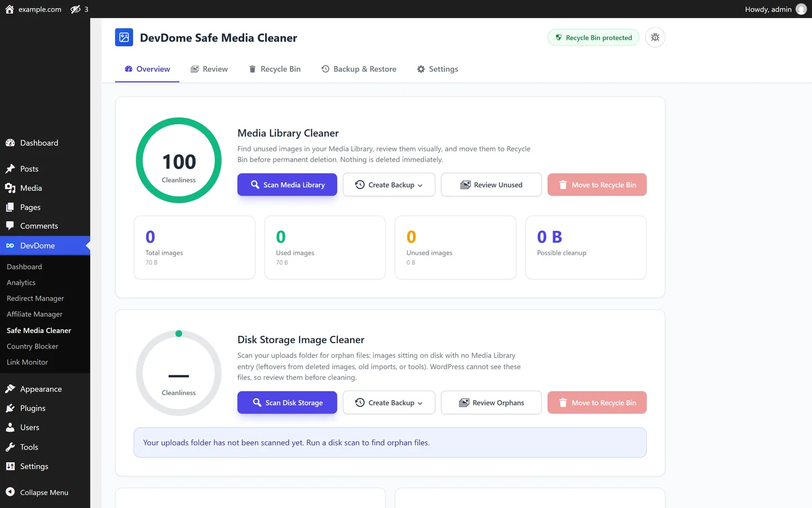Open the Recycle Bin tab
This screenshot has width=812, height=508.
(275, 69)
